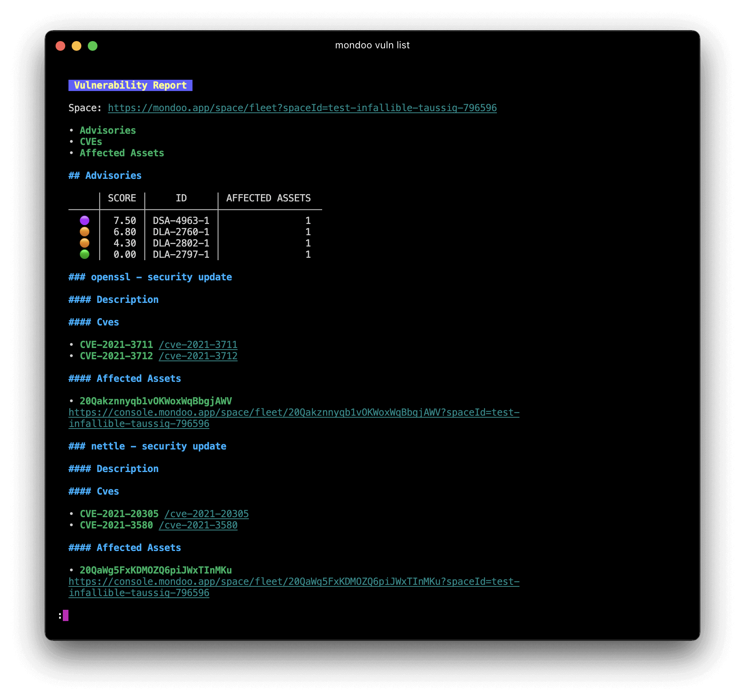This screenshot has height=700, width=745.
Task: Select the Advisories bullet item
Action: 108,130
